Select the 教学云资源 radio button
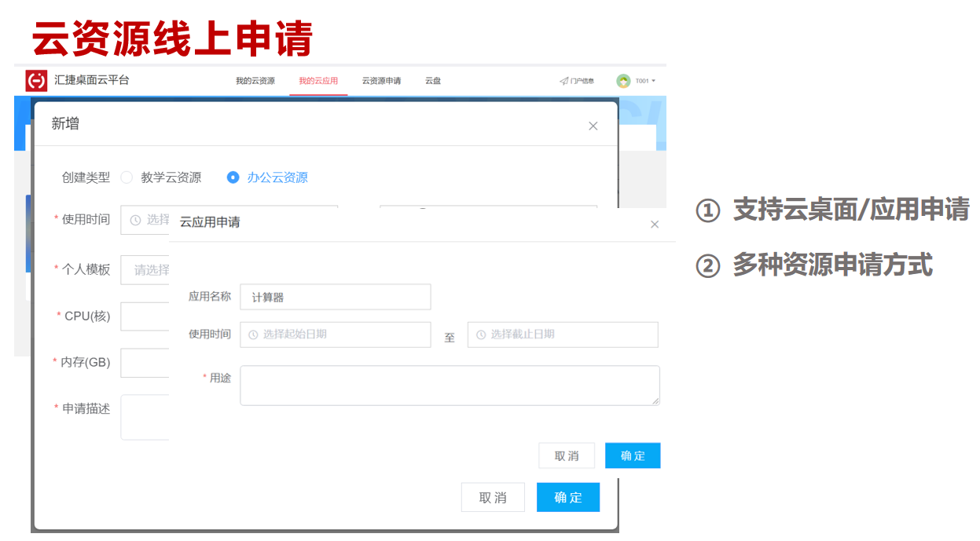 tap(127, 177)
